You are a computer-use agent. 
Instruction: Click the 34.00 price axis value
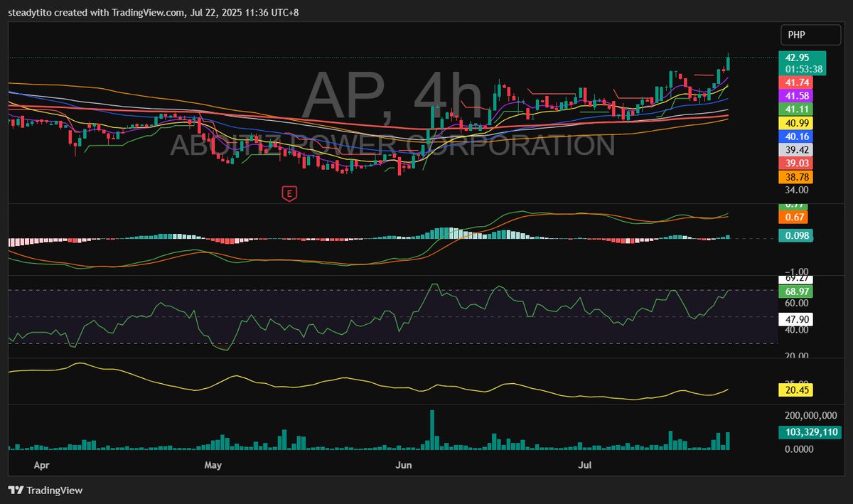796,190
